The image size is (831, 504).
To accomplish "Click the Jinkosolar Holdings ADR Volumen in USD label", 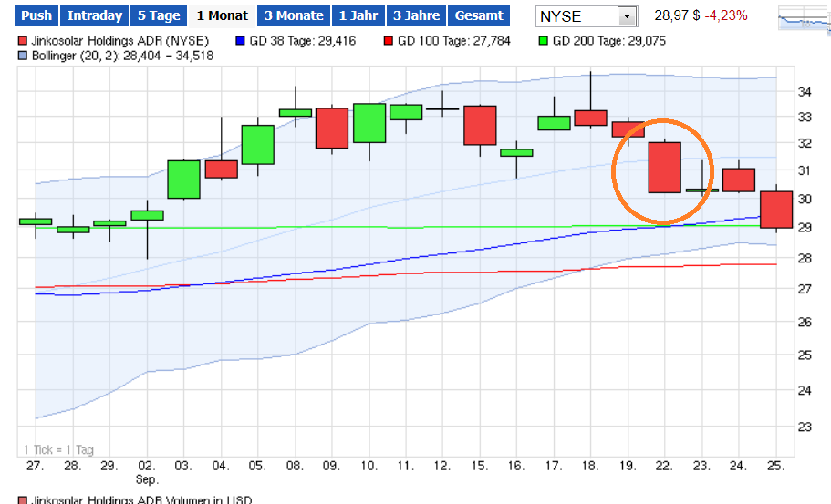I will tap(141, 499).
